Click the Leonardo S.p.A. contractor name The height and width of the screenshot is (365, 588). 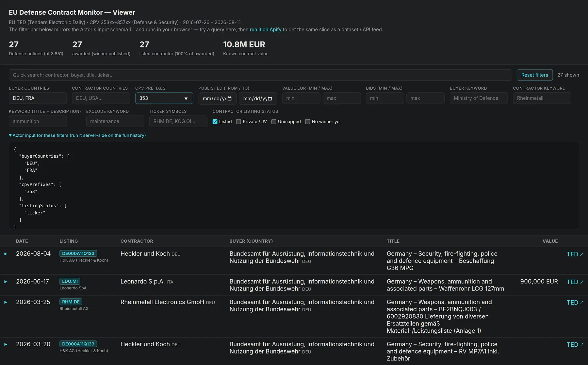coord(142,282)
